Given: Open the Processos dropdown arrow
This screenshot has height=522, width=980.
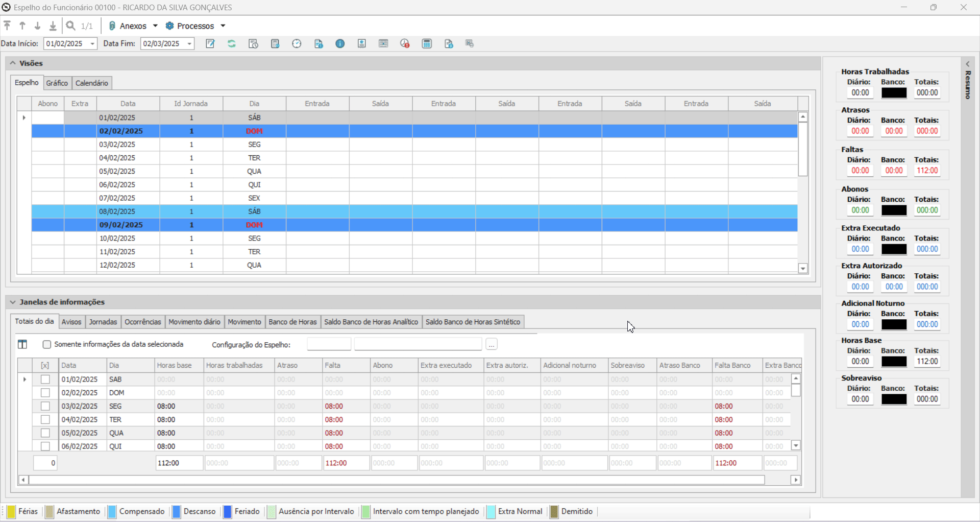Looking at the screenshot, I should click(x=223, y=26).
